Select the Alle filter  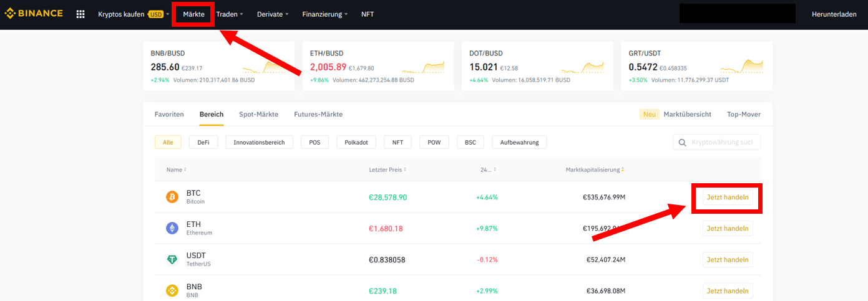pos(168,142)
